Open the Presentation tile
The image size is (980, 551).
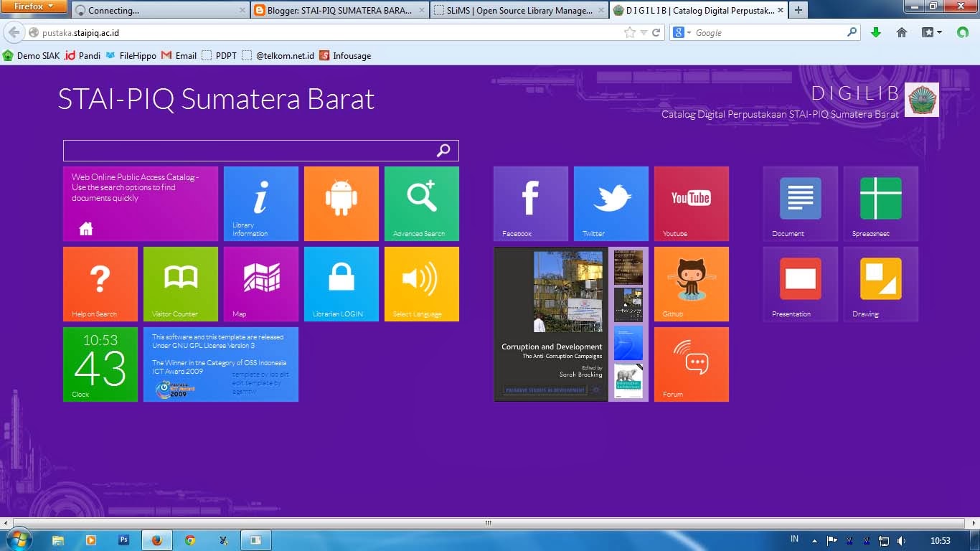[801, 284]
